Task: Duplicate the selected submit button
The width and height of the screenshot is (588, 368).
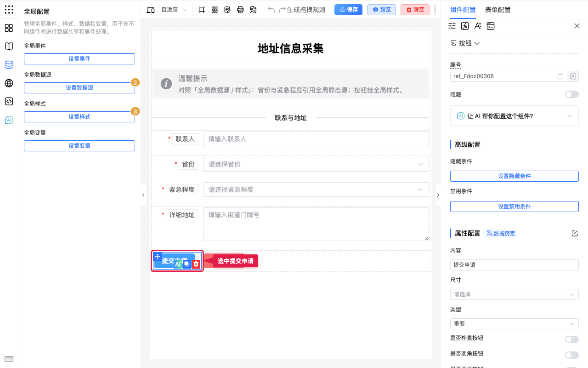Action: pos(187,264)
